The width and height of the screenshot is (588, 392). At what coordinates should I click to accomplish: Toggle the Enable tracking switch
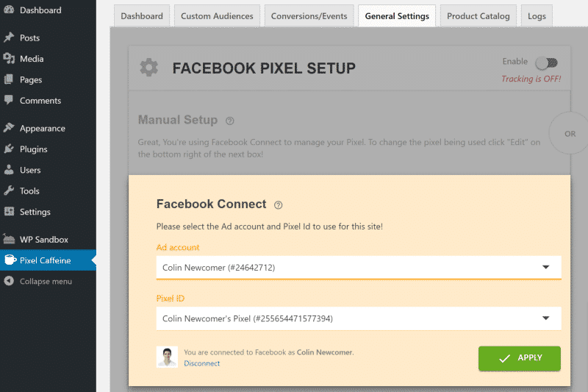546,63
